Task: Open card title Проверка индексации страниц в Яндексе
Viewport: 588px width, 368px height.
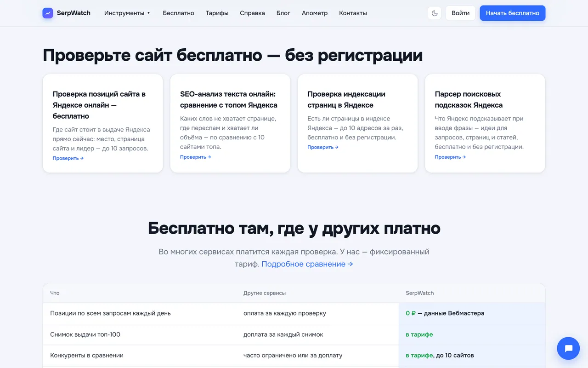Action: coord(346,99)
